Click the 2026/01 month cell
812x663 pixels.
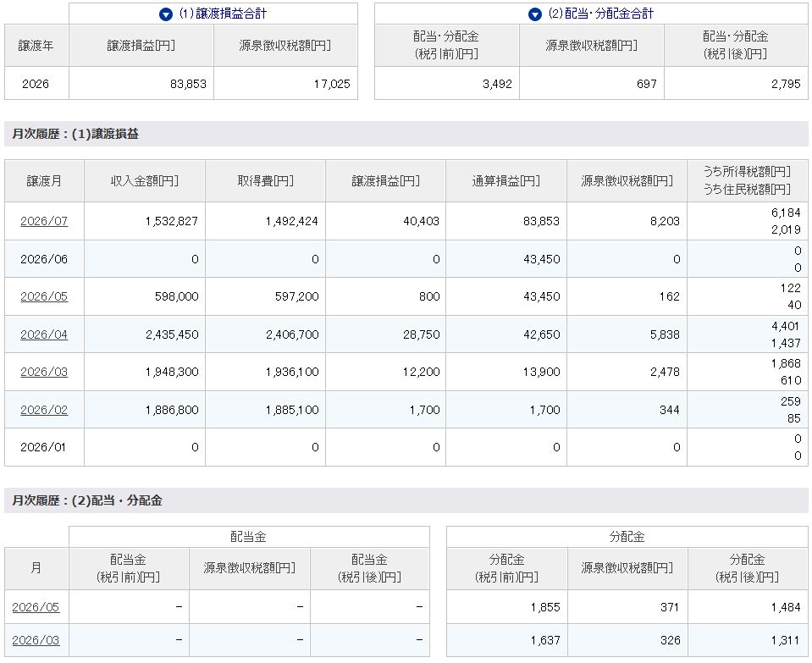click(43, 447)
